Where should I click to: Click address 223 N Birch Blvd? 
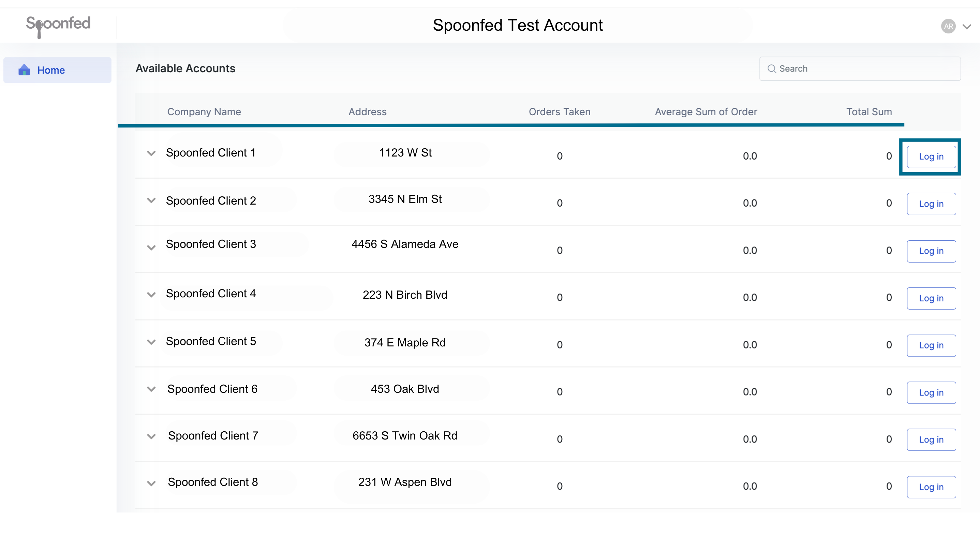click(405, 295)
